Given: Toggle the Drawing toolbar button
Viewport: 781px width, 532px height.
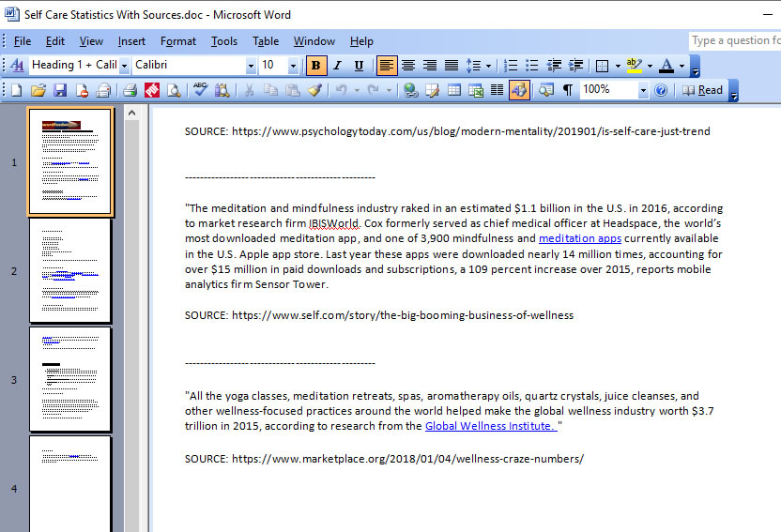Looking at the screenshot, I should point(519,90).
